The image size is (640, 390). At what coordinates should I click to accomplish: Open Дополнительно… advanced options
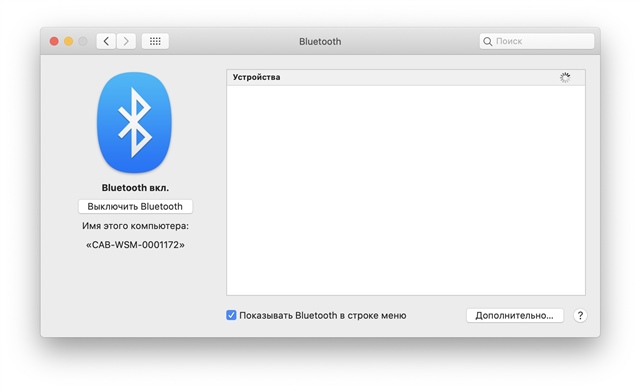515,315
